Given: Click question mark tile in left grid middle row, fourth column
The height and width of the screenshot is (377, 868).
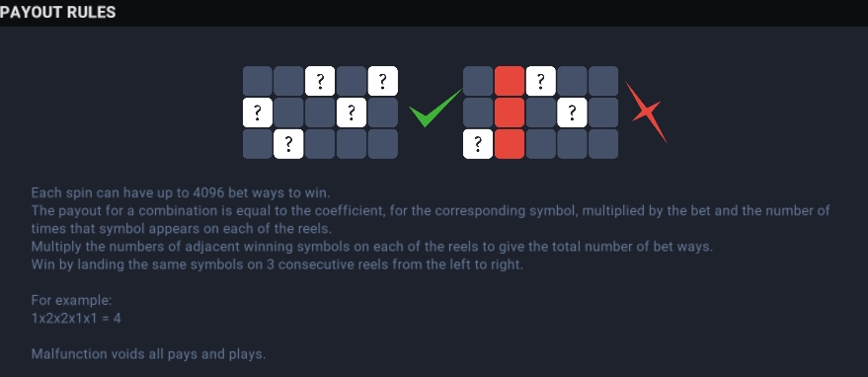Looking at the screenshot, I should [x=352, y=113].
